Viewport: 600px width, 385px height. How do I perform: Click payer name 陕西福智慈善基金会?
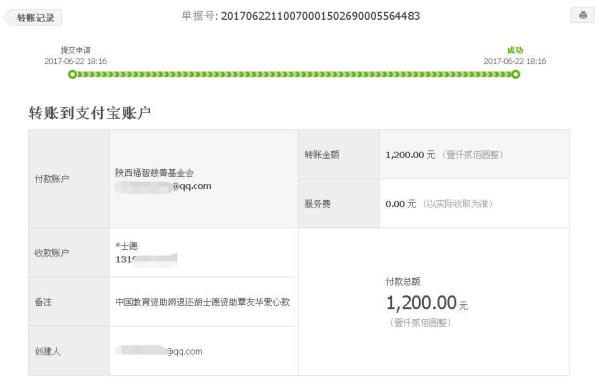[154, 173]
